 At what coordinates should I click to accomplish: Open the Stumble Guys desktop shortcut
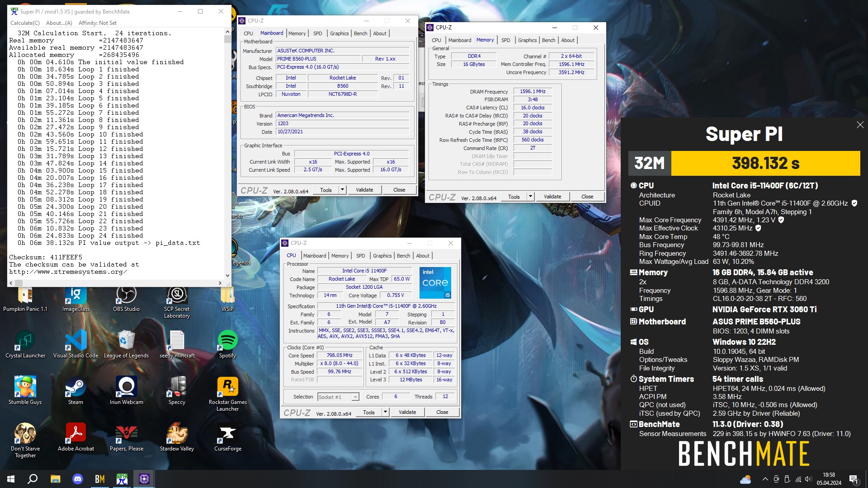coord(25,391)
